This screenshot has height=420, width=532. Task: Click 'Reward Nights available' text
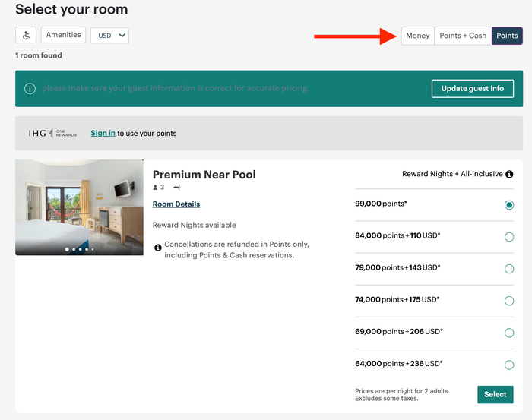tap(194, 225)
